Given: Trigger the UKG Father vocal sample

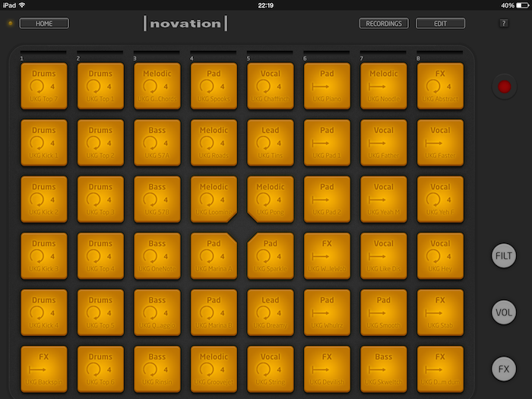Looking at the screenshot, I should [384, 143].
